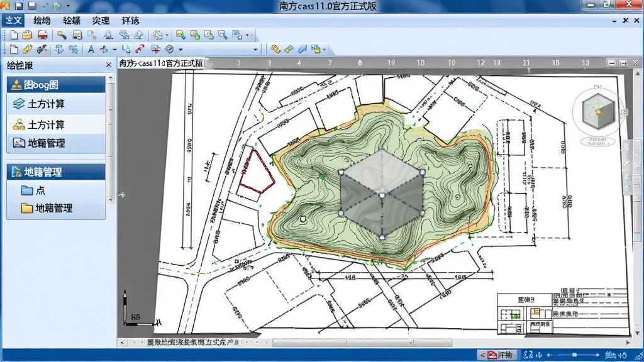This screenshot has height=362, width=644.
Task: Click the blank page icon in second toolbar row
Action: coord(14,49)
